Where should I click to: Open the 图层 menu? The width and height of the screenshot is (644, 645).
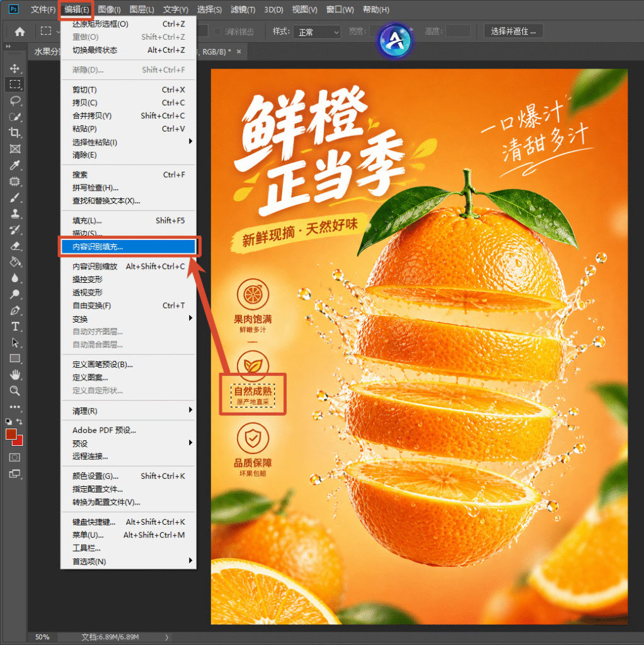[x=142, y=9]
